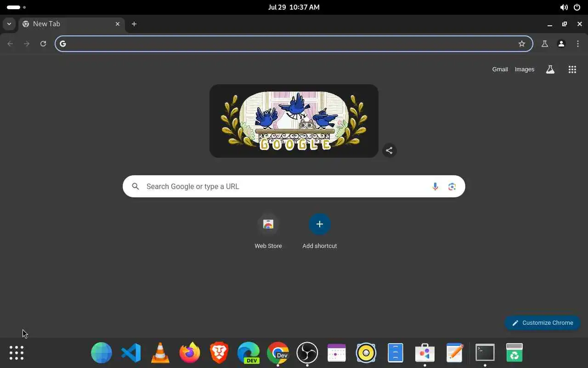Image resolution: width=588 pixels, height=368 pixels.
Task: Launch the globe web browser in dock
Action: pyautogui.click(x=102, y=353)
